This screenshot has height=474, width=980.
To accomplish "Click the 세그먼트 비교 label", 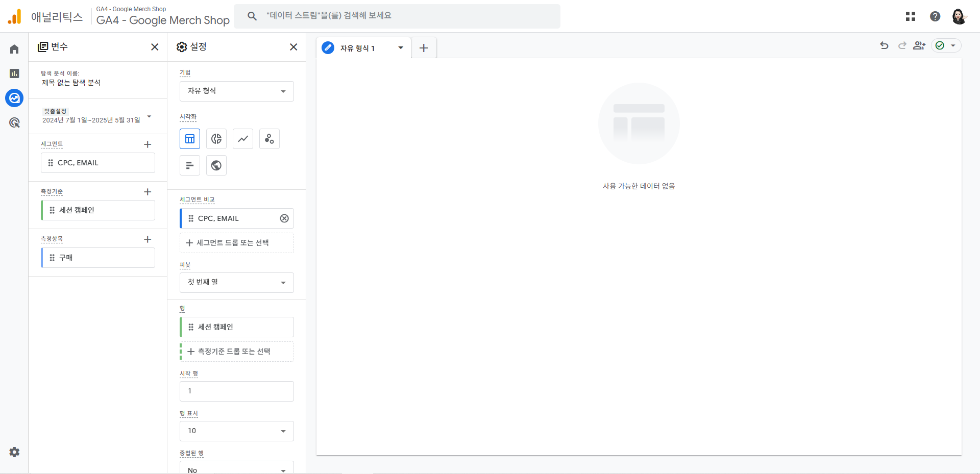I will click(197, 199).
